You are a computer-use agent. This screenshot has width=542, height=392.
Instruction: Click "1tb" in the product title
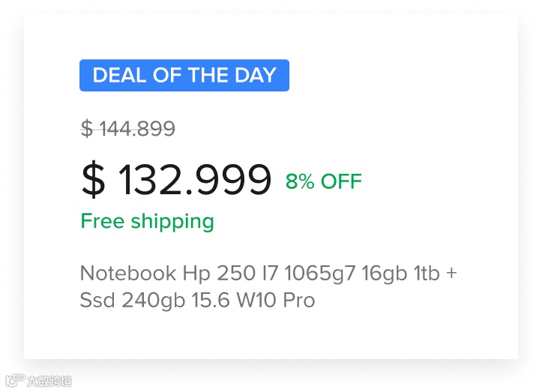tap(427, 273)
